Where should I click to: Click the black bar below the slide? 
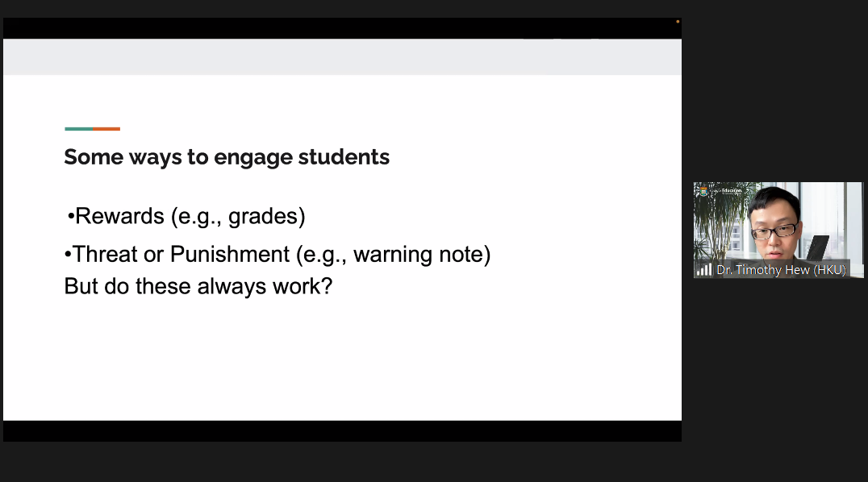(342, 430)
